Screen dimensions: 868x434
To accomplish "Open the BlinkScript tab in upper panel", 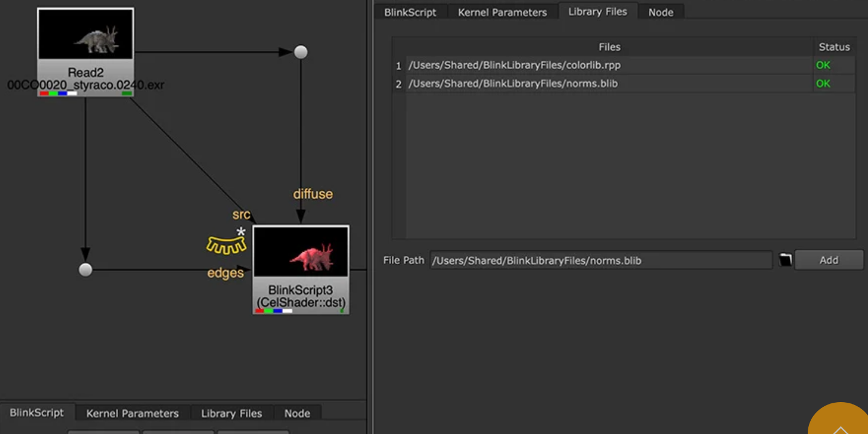I will pos(410,12).
